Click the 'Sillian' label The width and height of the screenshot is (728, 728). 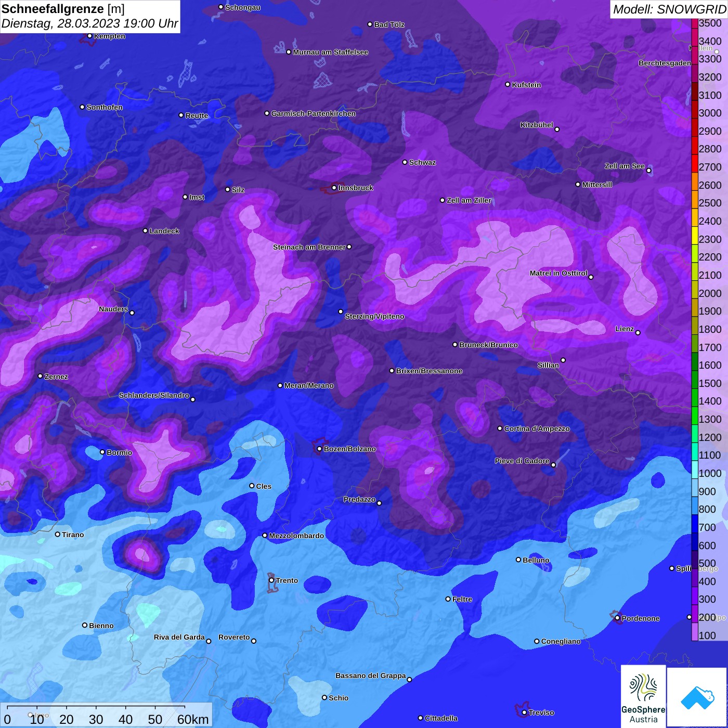(x=548, y=365)
